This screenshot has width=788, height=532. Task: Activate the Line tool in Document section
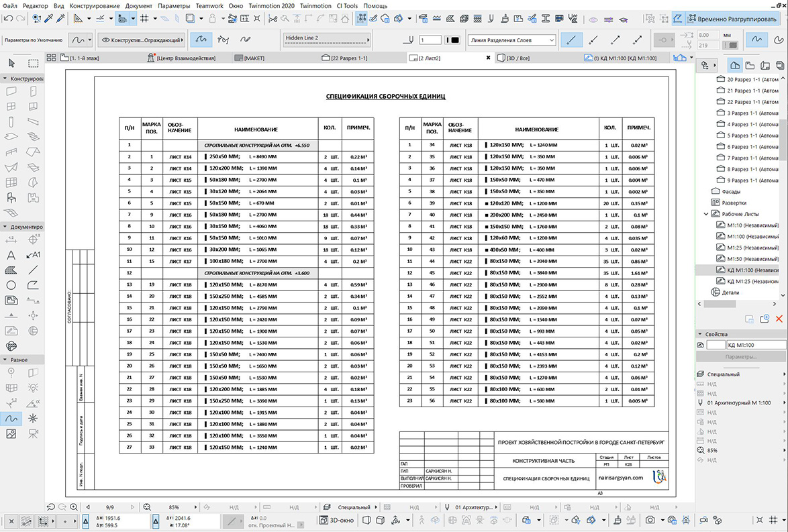pyautogui.click(x=33, y=270)
